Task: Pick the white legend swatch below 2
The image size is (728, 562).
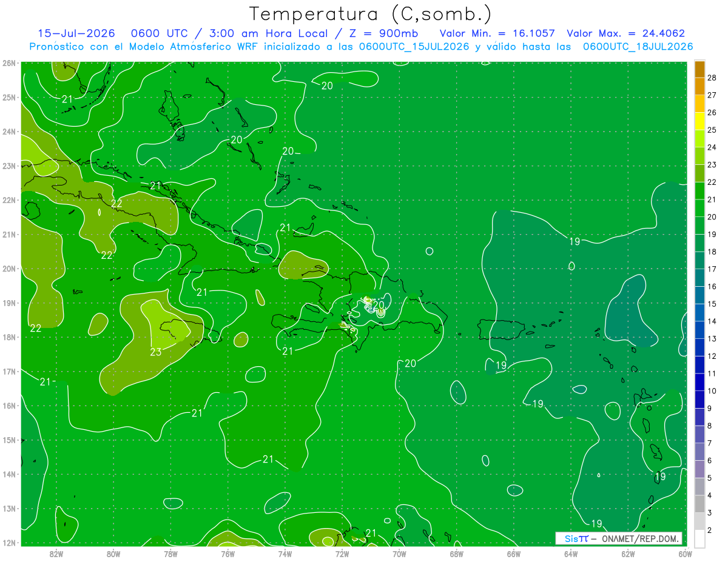Action: coord(699,538)
